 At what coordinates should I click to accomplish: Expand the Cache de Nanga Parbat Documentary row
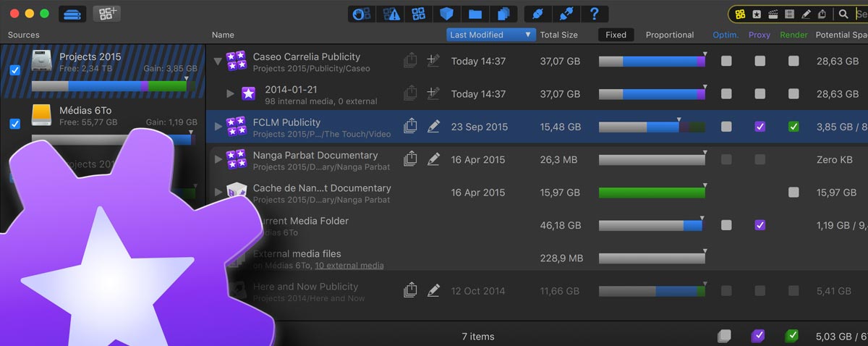218,192
